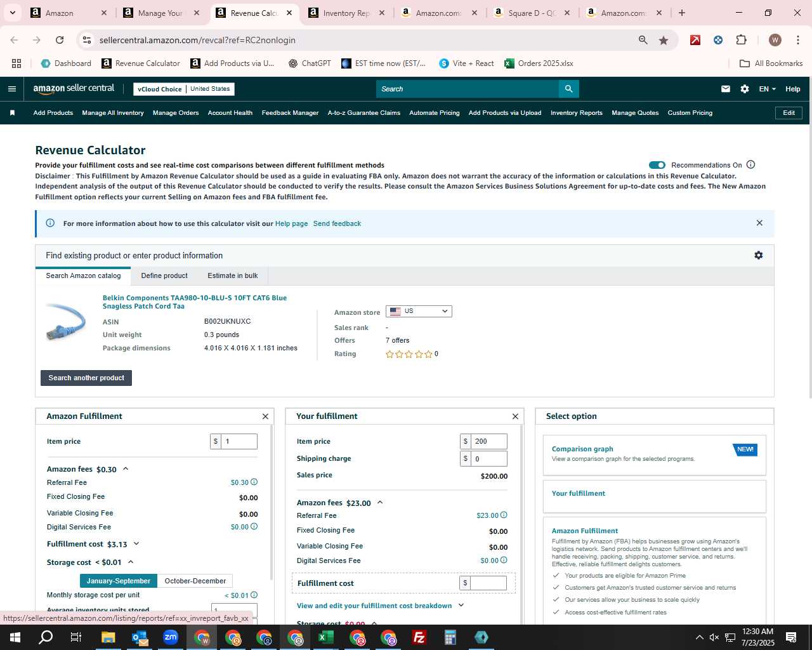The width and height of the screenshot is (812, 650).
Task: Open Manage Orders menu item
Action: pos(176,113)
